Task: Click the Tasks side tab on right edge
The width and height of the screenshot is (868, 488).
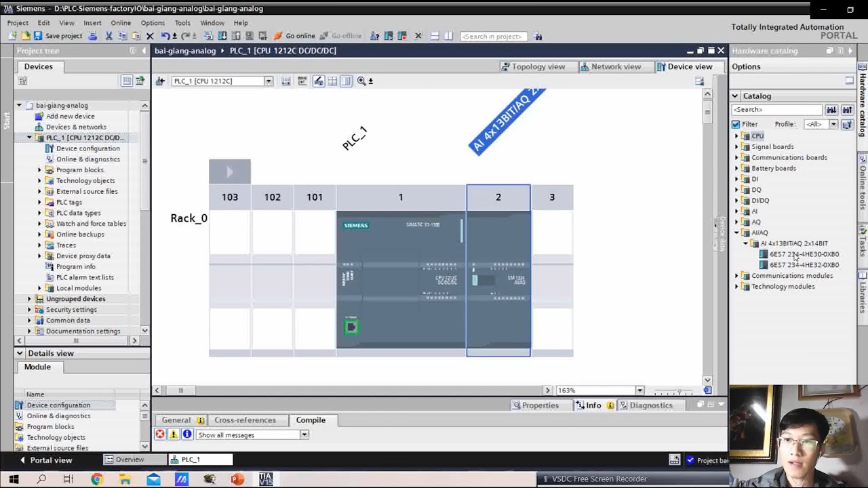Action: tap(863, 243)
